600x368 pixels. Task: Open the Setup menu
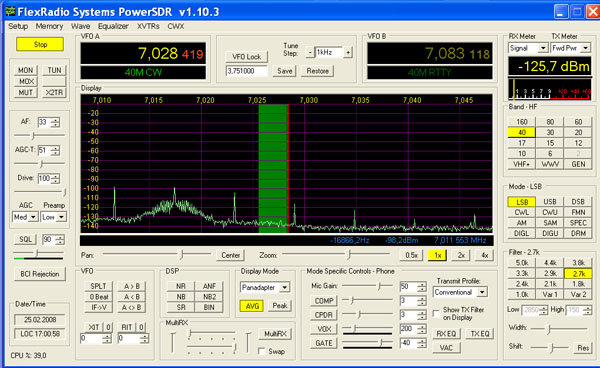(18, 26)
